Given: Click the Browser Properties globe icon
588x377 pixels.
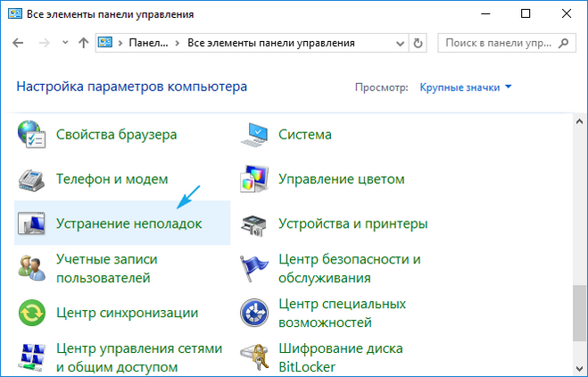Looking at the screenshot, I should pos(32,134).
